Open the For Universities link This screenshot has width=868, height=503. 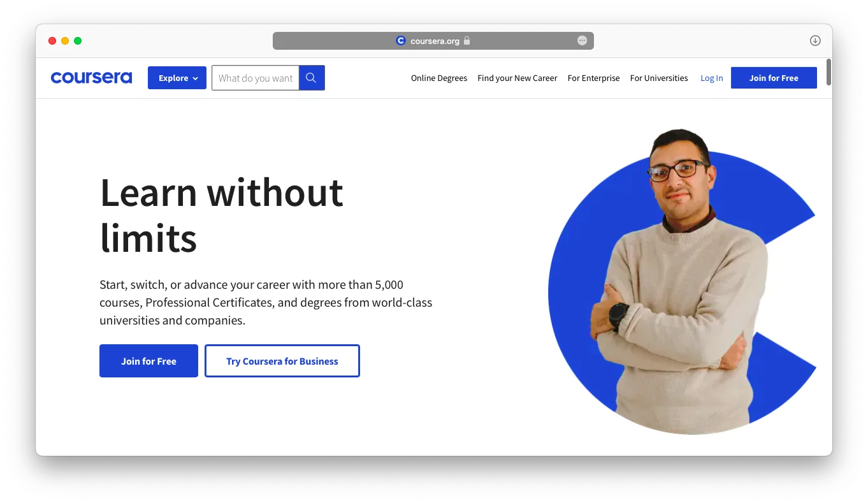click(659, 78)
